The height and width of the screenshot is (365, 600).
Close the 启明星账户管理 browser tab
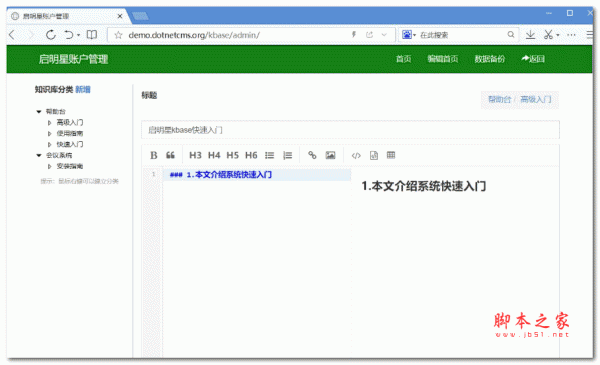(120, 16)
